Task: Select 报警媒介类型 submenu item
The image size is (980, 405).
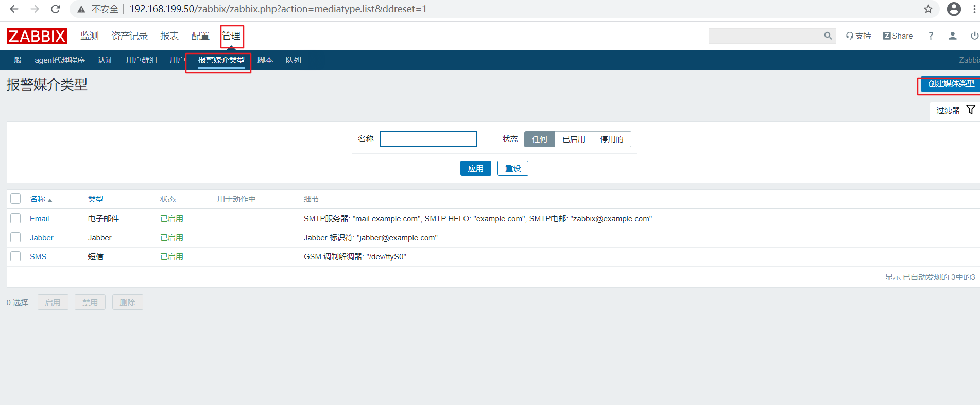Action: click(x=221, y=60)
